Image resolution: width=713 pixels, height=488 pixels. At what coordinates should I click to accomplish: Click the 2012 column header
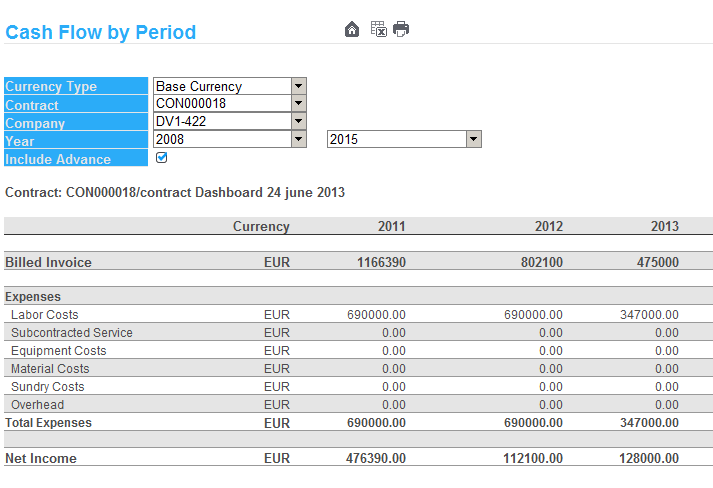tap(548, 226)
